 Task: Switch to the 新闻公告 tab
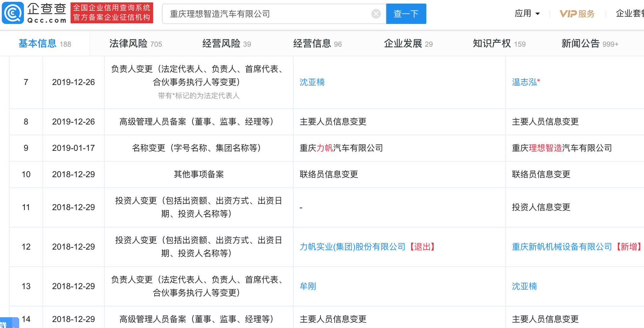590,44
